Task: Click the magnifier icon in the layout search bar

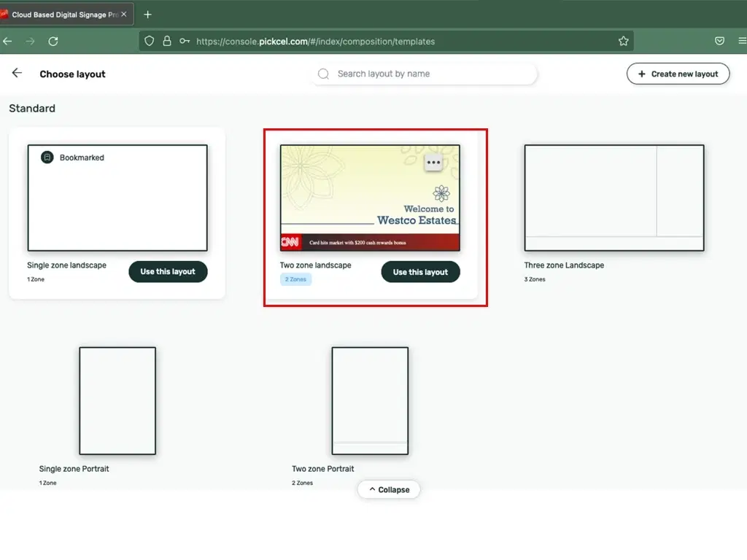Action: [x=323, y=74]
